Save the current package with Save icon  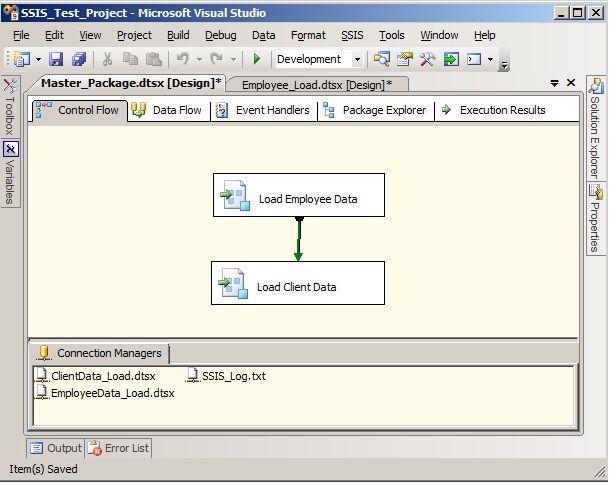56,59
